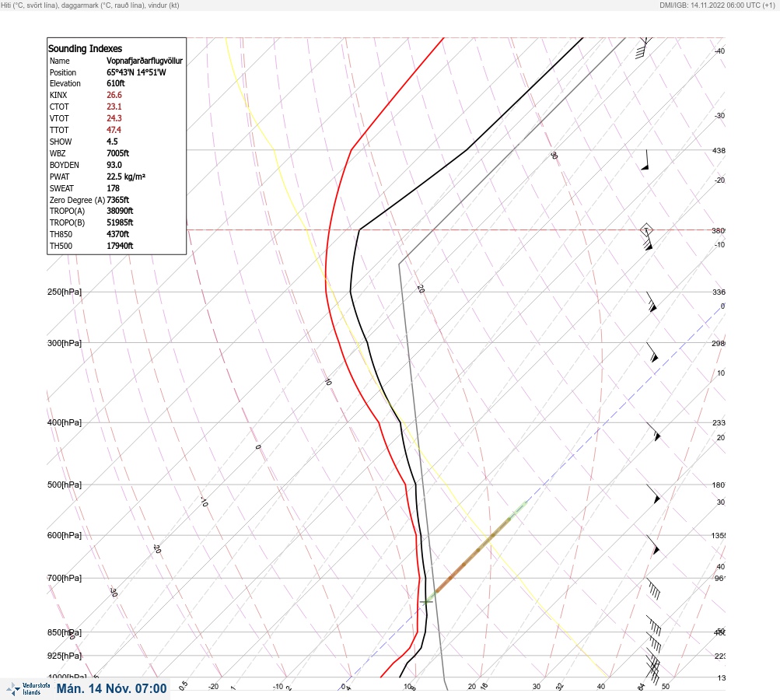Click the 'Zero Degree (A)' row label
This screenshot has height=700, width=780.
tap(77, 200)
